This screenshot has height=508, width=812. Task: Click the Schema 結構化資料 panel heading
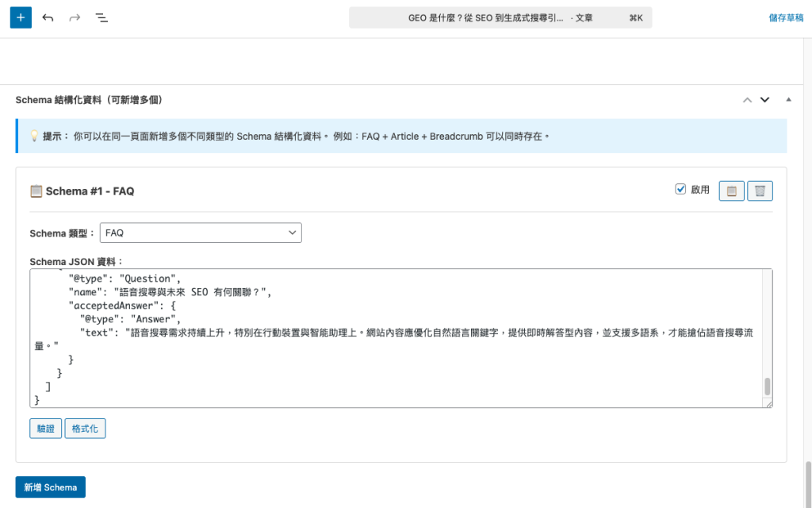(89, 100)
